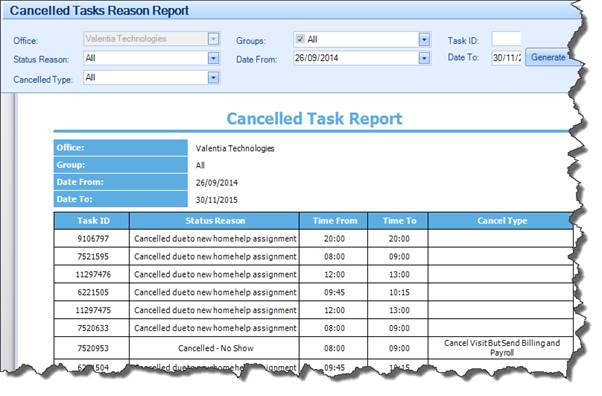602x396 pixels.
Task: Expand the Status Reason dropdown
Action: (x=213, y=58)
